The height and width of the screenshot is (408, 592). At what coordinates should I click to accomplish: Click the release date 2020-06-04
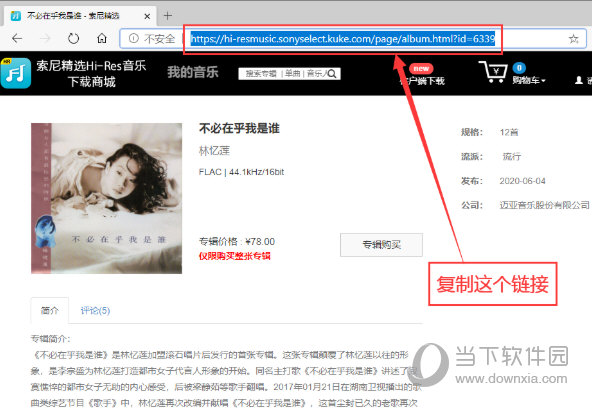click(522, 181)
